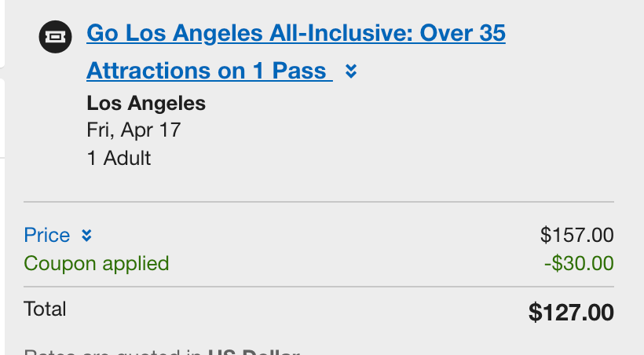Expand the Price breakdown chevron

coord(87,235)
